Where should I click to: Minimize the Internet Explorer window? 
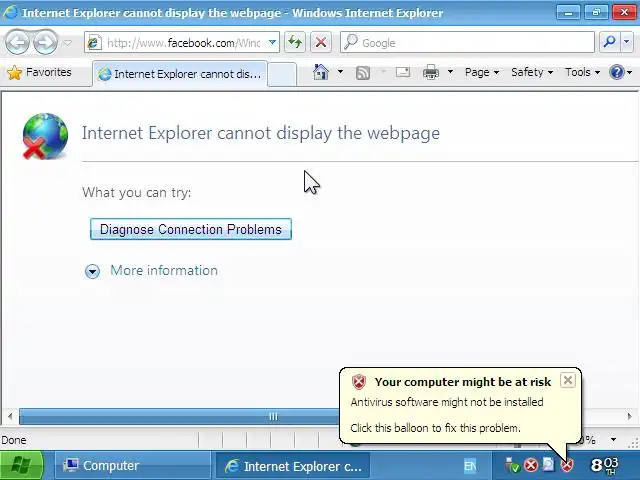568,13
